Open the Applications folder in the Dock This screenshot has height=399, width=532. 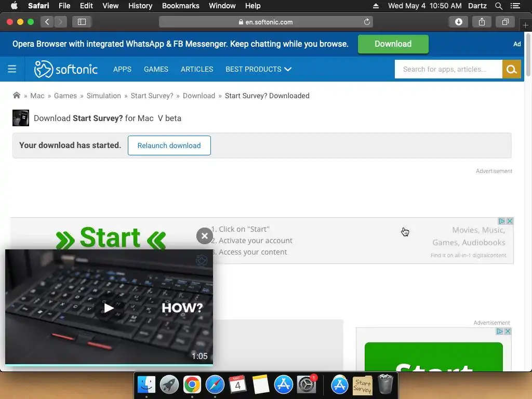(339, 385)
